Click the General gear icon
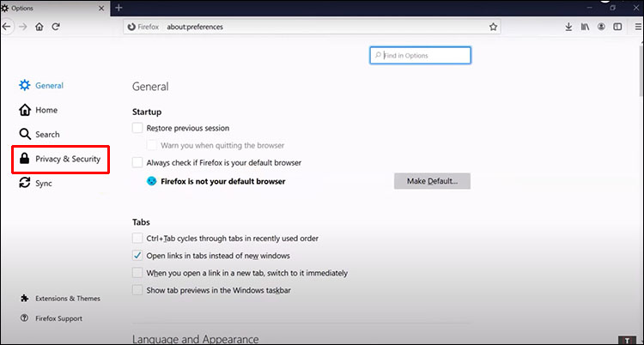Screen dimensions: 644x345 click(x=25, y=86)
